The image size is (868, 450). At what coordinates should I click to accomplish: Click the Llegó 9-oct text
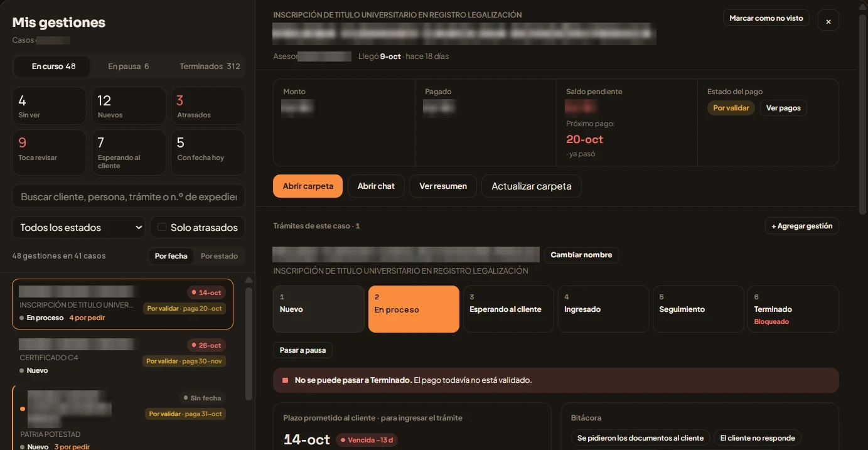click(379, 56)
